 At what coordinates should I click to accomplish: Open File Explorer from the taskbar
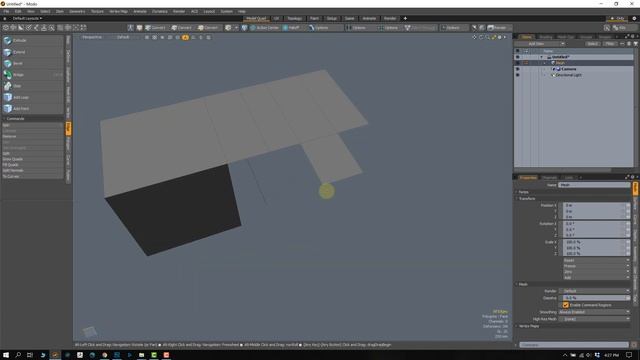141,355
